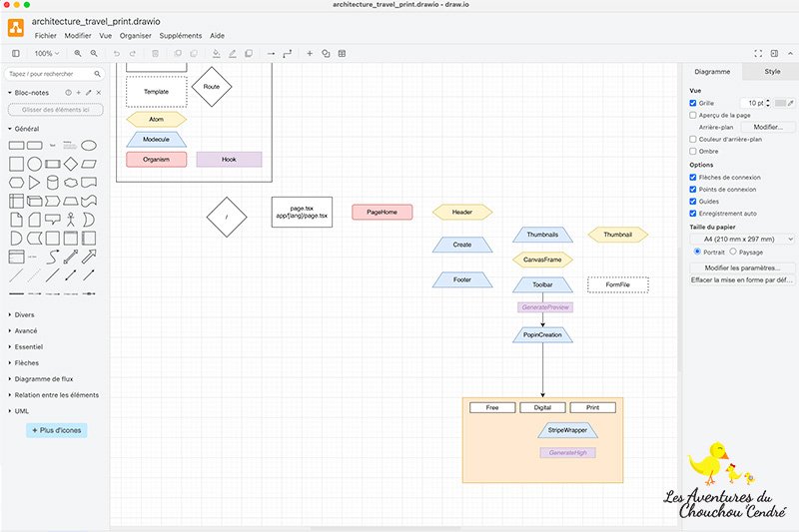799x532 pixels.
Task: Uncheck the Grille checkbox
Action: click(694, 103)
